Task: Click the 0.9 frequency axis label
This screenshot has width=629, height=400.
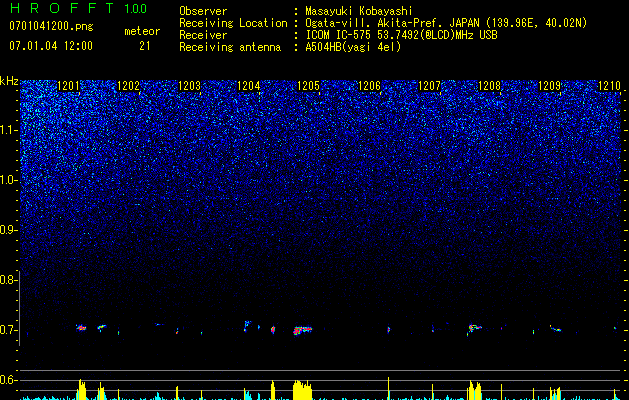Action: [x=7, y=230]
